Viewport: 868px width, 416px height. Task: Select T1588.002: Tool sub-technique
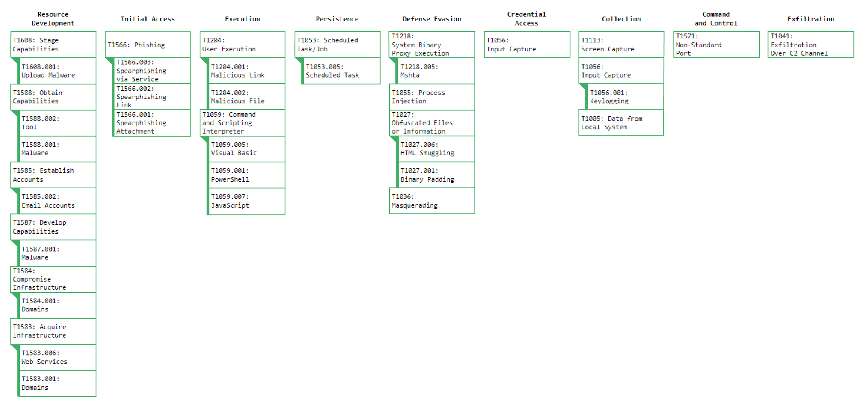coord(57,123)
